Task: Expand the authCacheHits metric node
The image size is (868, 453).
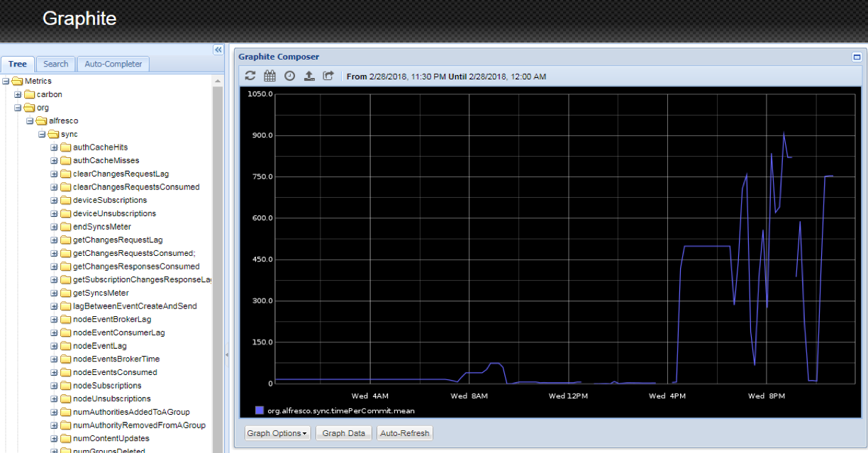Action: [53, 147]
